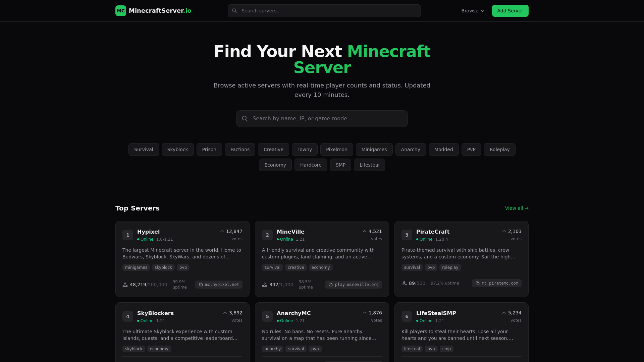Click copy icon beside mc.hypixel.net
Viewport: 644px width, 362px height.
[x=201, y=285]
